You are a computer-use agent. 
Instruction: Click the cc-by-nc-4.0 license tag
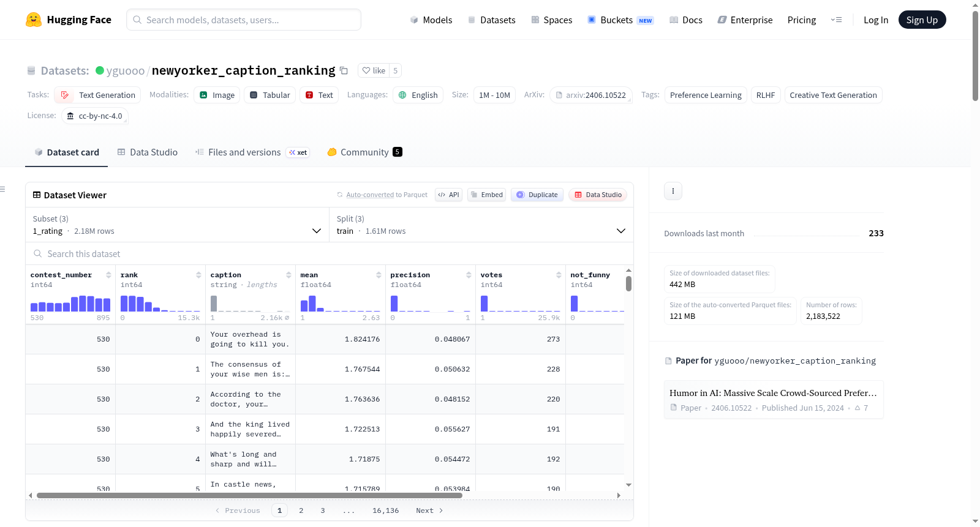[x=95, y=116]
